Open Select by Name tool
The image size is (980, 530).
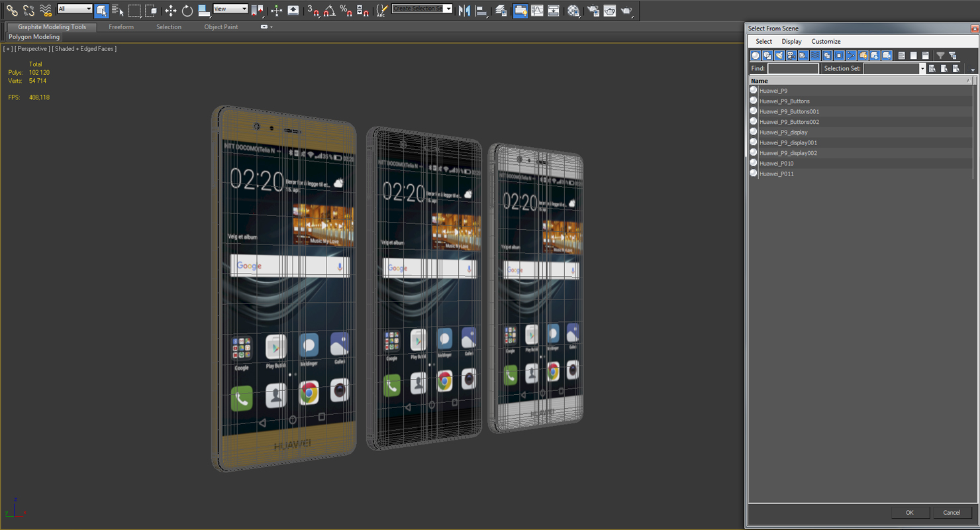click(x=118, y=10)
